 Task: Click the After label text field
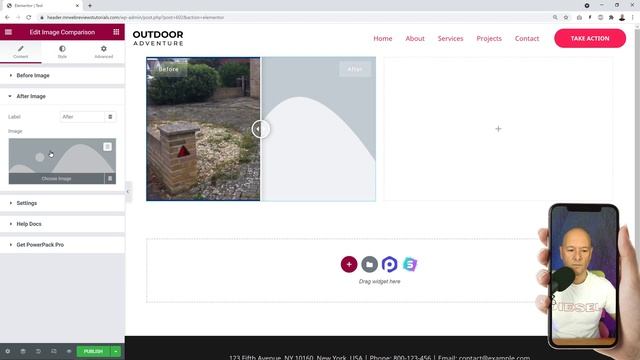click(82, 117)
